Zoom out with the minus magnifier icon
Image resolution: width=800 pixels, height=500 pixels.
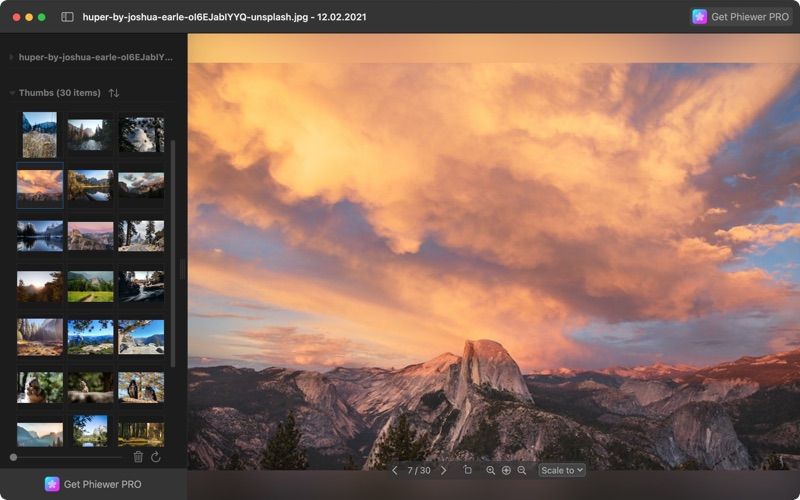point(521,470)
